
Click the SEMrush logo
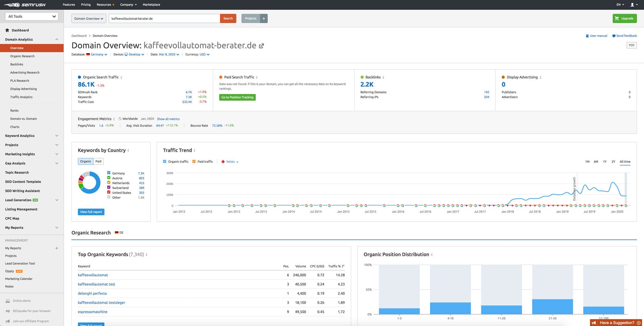[25, 5]
